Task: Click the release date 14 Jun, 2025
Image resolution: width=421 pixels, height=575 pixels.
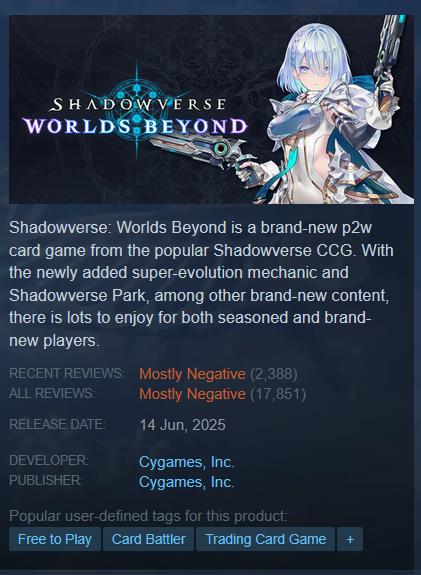Action: pyautogui.click(x=182, y=425)
